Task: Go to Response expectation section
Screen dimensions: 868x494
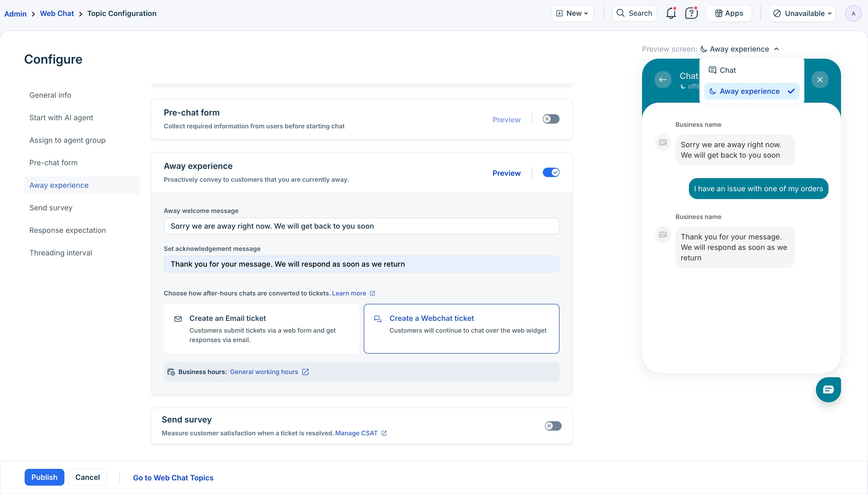Action: (x=68, y=230)
